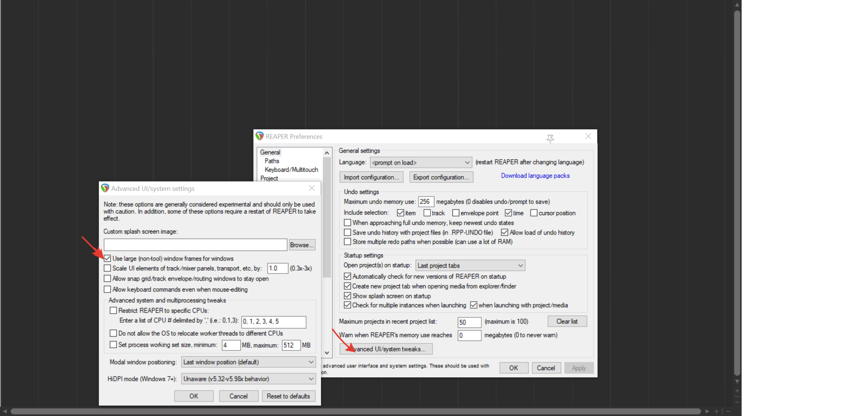Open the HiDPI mode dropdown

(x=248, y=379)
